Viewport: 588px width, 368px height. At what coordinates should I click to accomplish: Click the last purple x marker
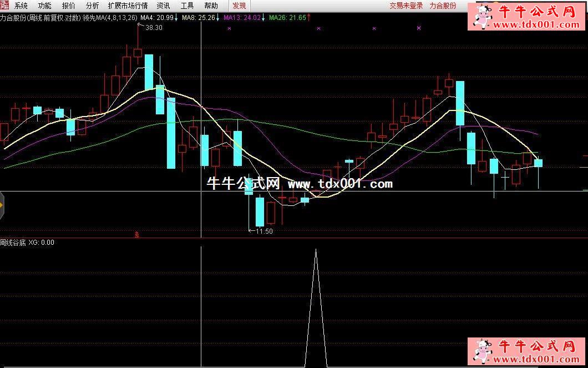[419, 28]
